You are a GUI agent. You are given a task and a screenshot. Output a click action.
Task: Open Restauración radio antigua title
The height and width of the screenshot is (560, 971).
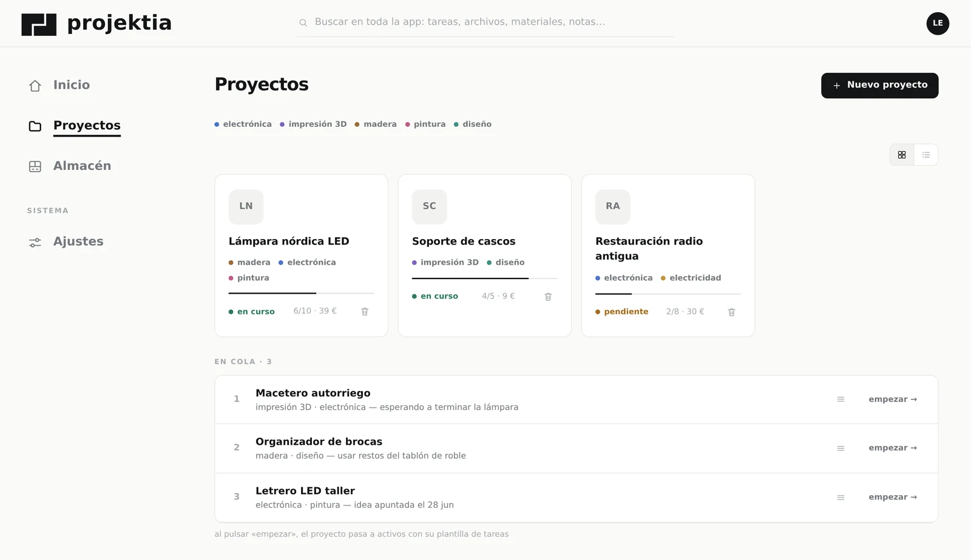[x=649, y=249]
